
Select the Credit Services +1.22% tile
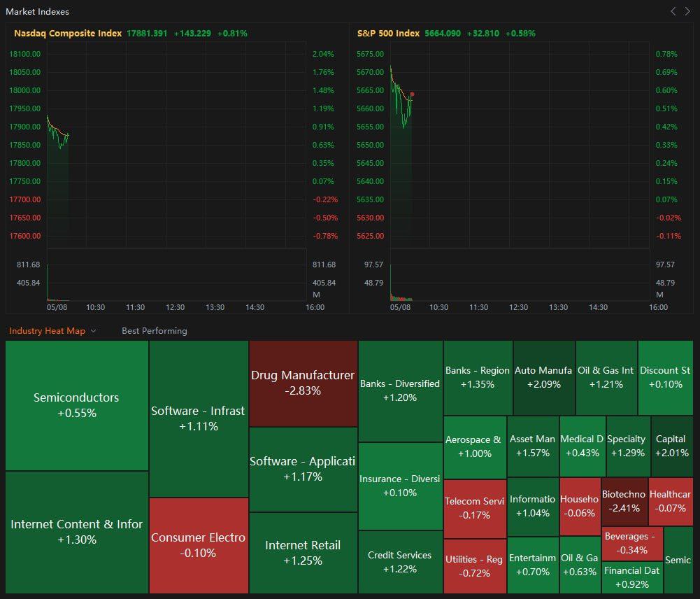[401, 562]
